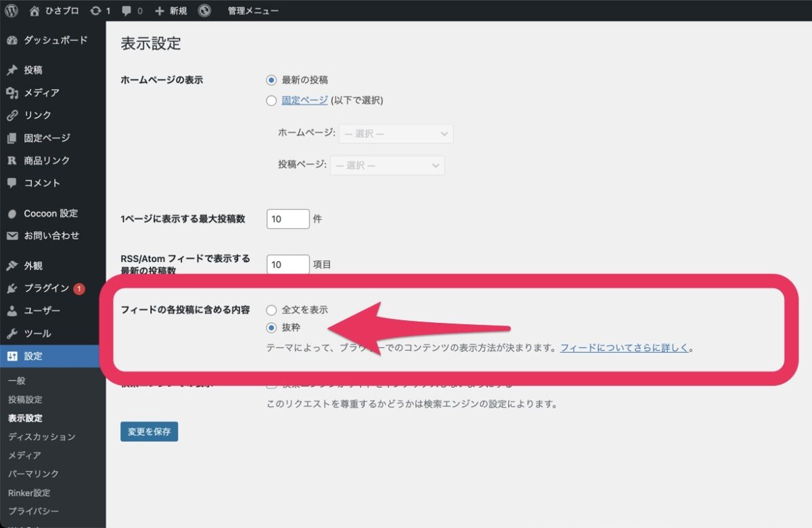812x528 pixels.
Task: Go to パーマリンク settings submenu
Action: [x=34, y=474]
